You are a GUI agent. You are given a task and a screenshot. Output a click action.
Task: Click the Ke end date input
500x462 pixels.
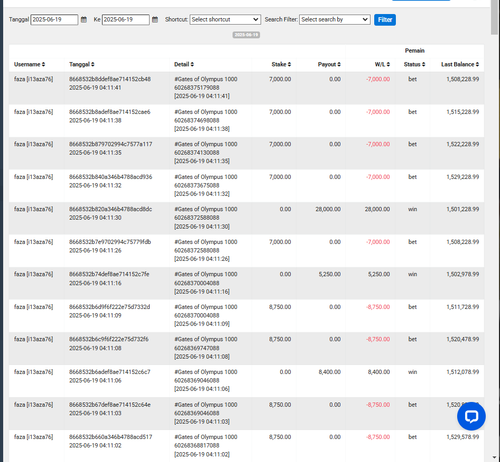126,20
